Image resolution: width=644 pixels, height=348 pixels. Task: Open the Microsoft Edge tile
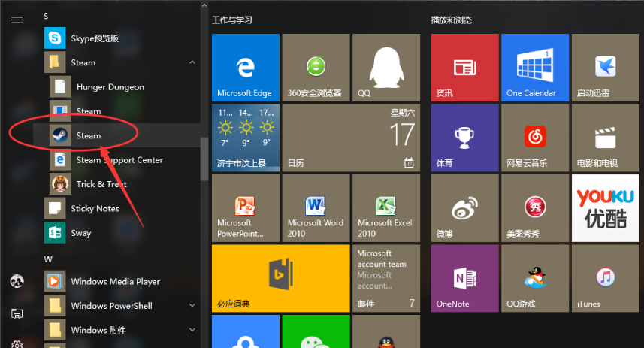246,68
